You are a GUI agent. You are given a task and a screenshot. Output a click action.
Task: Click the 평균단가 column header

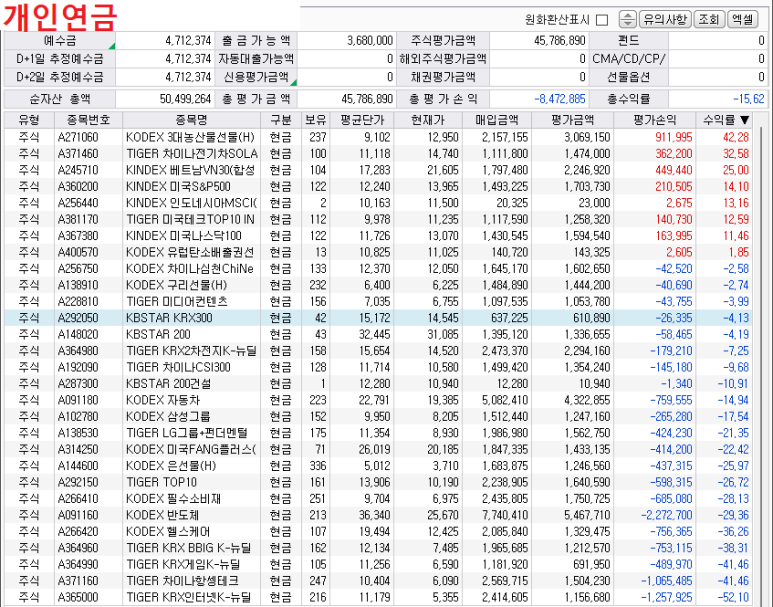click(362, 120)
